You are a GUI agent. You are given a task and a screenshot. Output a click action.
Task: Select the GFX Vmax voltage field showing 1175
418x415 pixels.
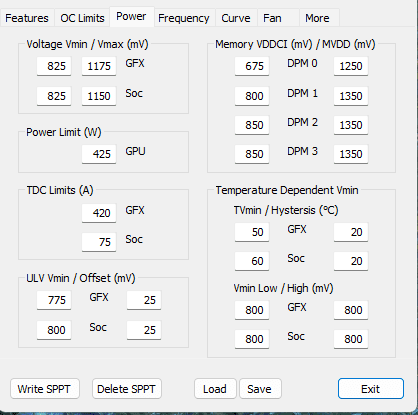coord(99,66)
